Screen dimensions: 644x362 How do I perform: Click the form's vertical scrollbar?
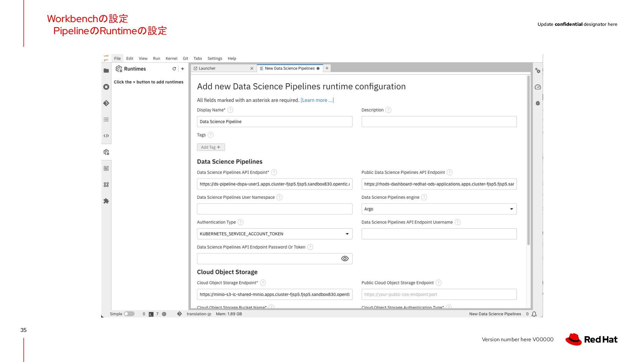[x=528, y=161]
